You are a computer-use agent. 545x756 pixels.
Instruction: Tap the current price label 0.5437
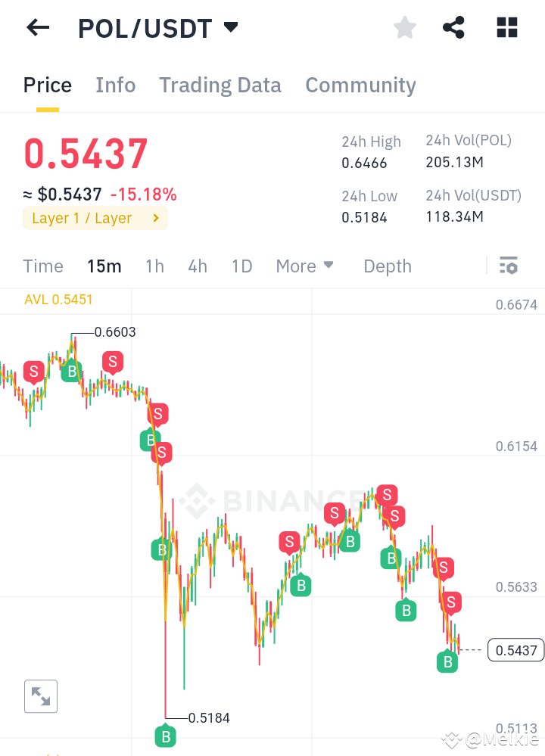click(515, 649)
